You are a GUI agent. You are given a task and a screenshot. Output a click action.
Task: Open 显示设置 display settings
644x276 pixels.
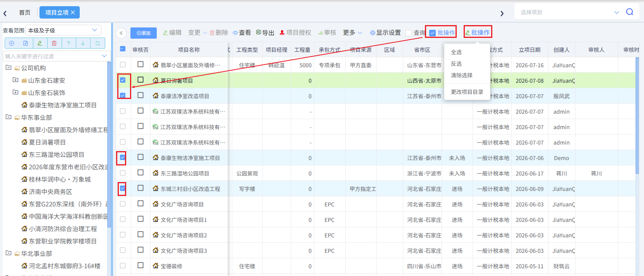(385, 33)
